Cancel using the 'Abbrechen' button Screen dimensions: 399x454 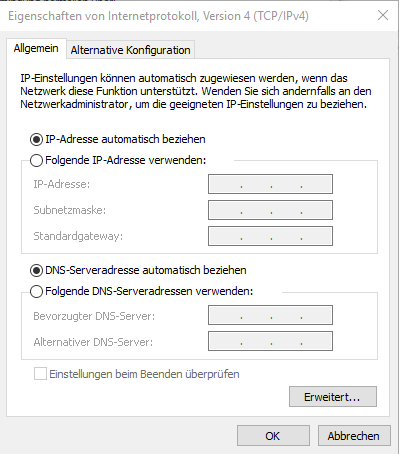(x=354, y=436)
